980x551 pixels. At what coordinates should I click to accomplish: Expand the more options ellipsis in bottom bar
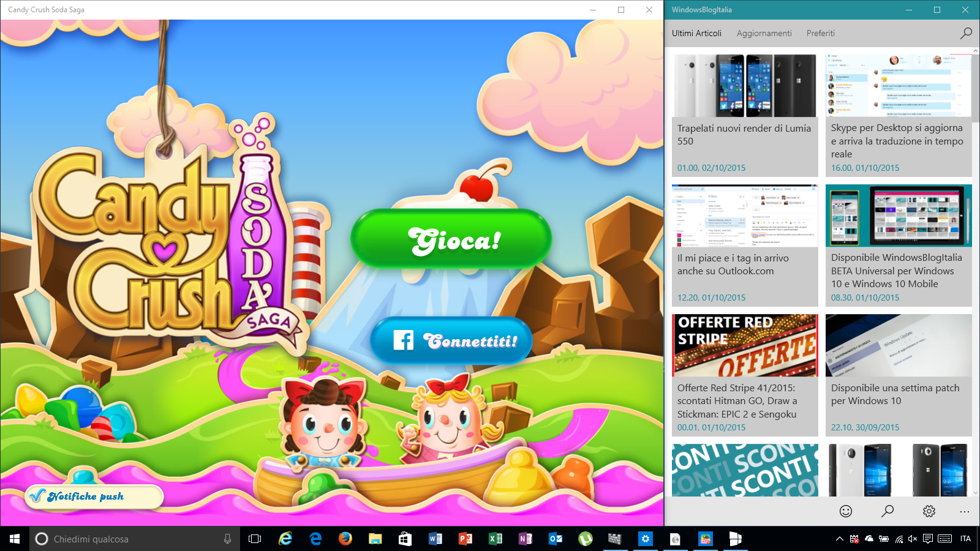tap(965, 511)
